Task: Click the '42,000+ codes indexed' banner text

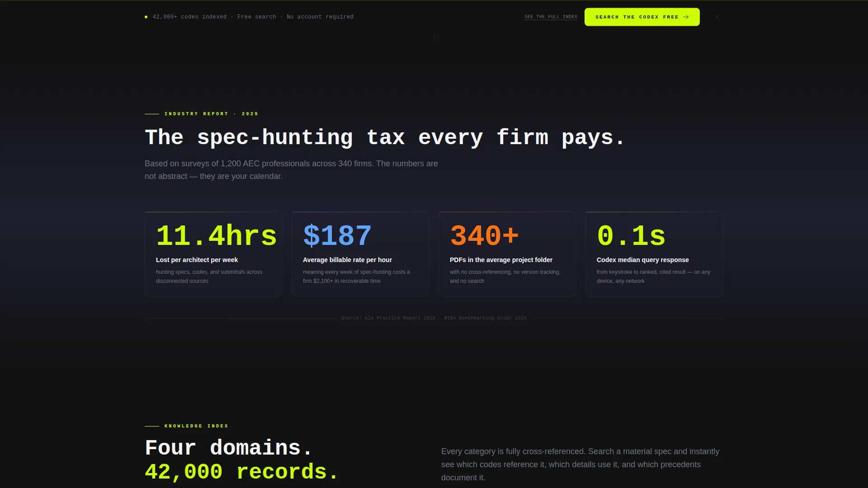Action: 253,17
